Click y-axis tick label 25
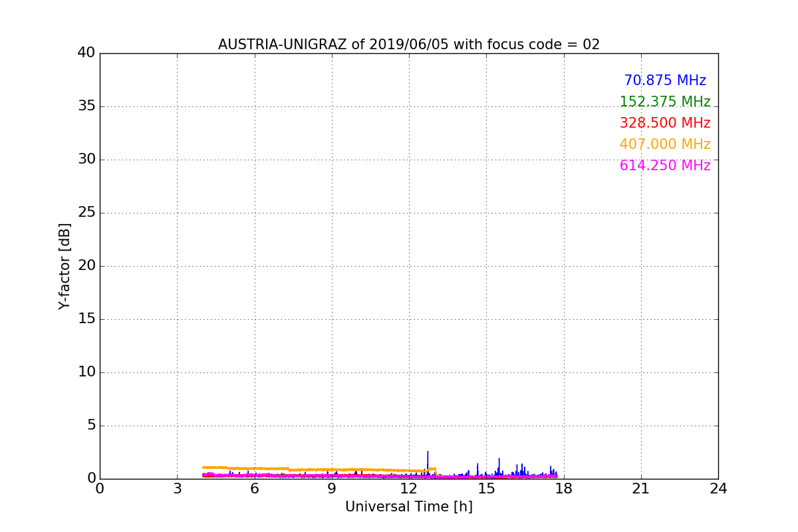798x532 pixels. click(x=86, y=213)
